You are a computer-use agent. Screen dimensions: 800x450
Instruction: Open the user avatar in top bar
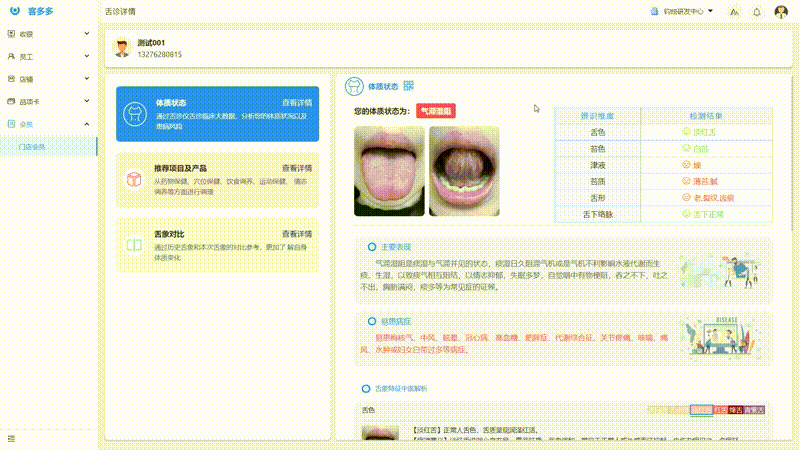781,11
